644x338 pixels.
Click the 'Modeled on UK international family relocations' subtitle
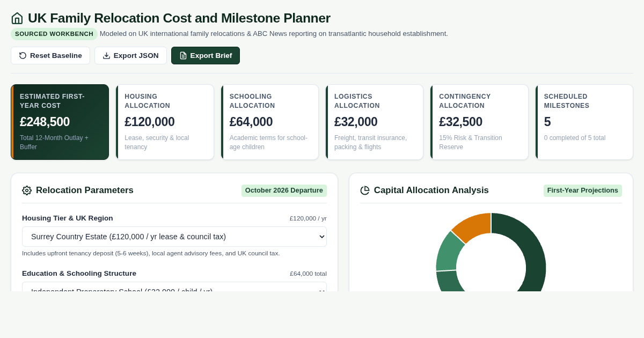tap(274, 34)
